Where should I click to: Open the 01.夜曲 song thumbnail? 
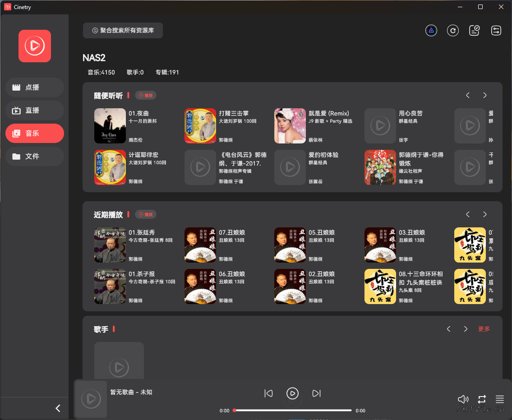click(x=110, y=126)
